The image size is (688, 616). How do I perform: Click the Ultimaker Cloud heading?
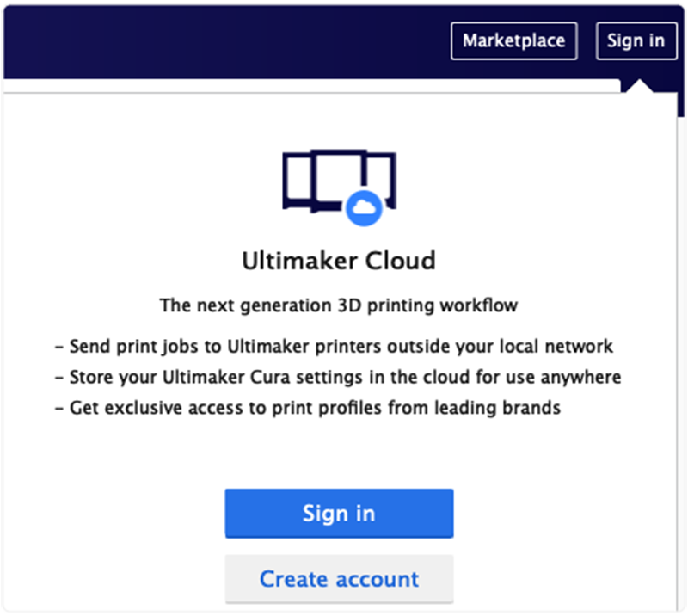coord(338,260)
